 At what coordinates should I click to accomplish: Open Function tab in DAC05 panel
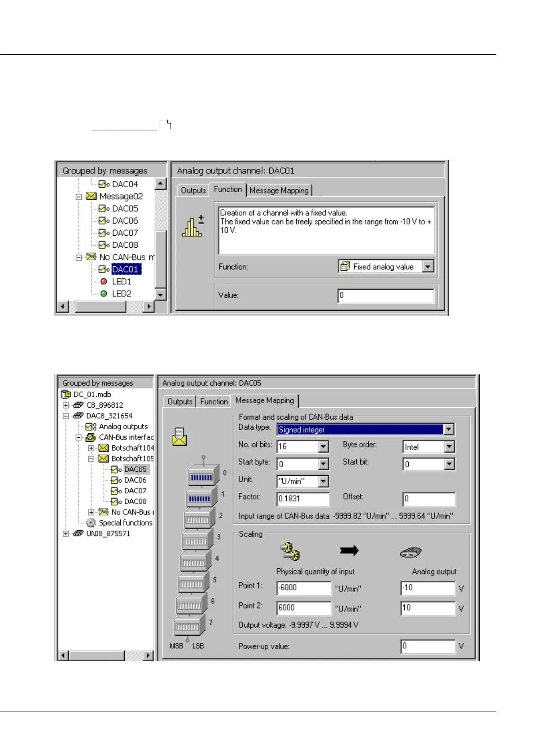coord(214,402)
